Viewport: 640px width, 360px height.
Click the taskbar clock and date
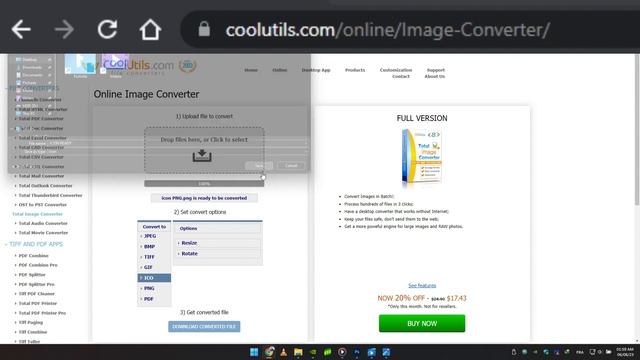click(x=625, y=352)
